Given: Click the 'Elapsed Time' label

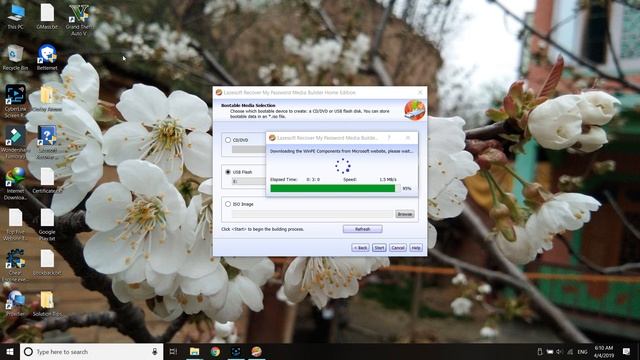Looking at the screenshot, I should pos(284,179).
